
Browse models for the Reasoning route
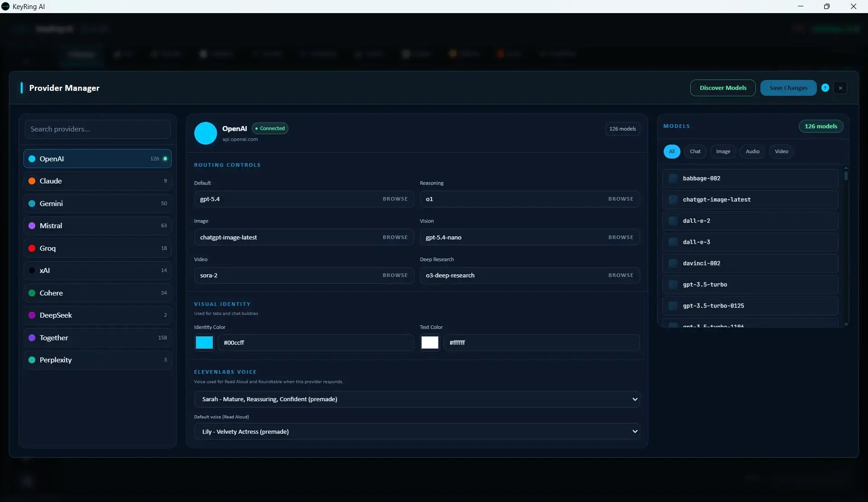pos(621,199)
